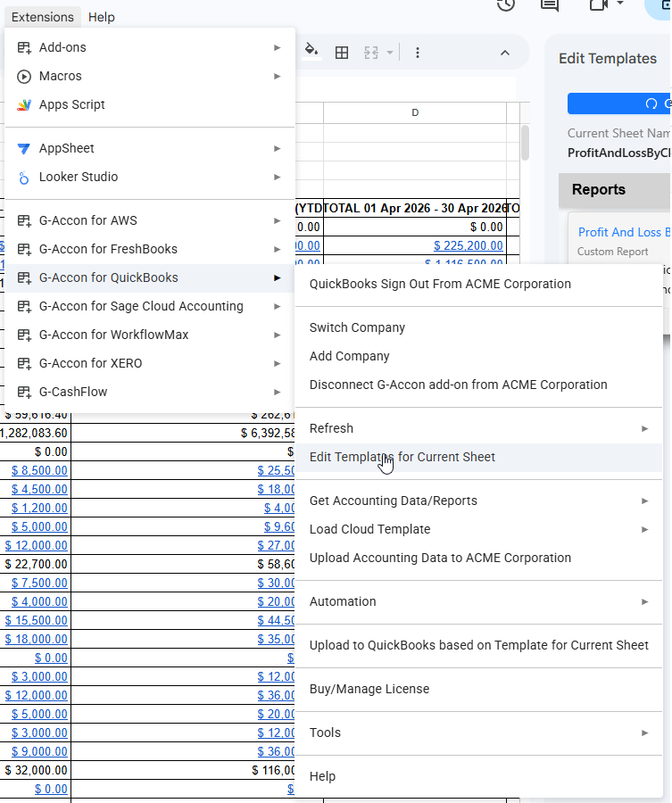Screen dimensions: 672x803
Task: Click the Apps Script menu entry
Action: point(71,104)
